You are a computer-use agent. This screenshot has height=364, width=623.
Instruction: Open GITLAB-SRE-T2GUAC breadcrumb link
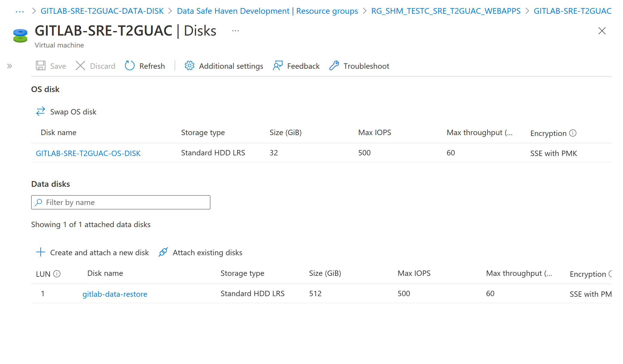click(572, 11)
